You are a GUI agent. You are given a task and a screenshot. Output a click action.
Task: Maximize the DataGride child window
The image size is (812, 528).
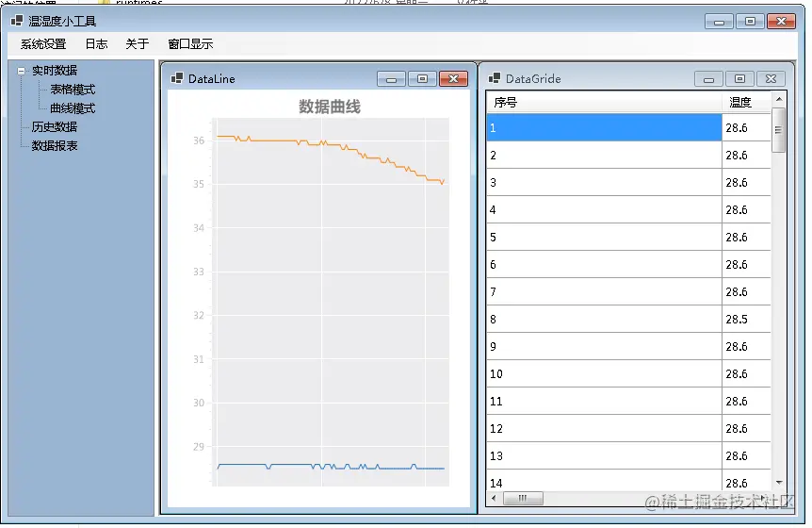(x=739, y=79)
